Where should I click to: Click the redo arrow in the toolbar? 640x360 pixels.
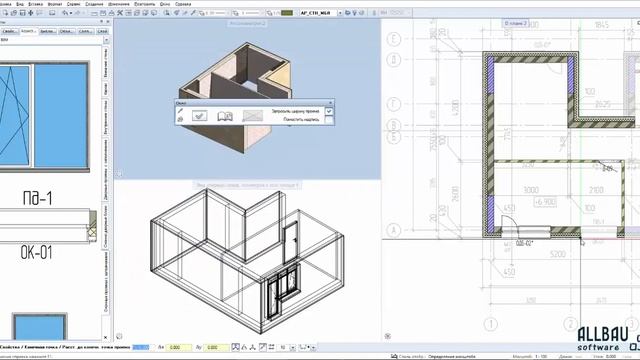click(78, 13)
